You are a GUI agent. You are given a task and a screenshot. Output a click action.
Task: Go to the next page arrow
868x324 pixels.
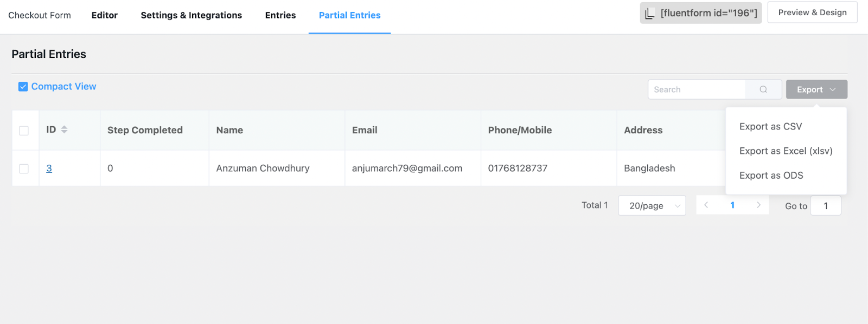tap(758, 205)
